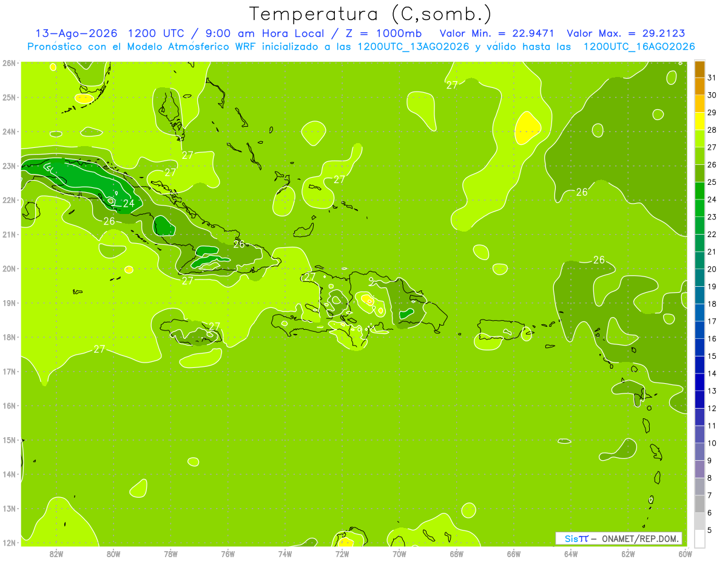Click the yellow swatch between 28 and 29
The width and height of the screenshot is (728, 562).
click(x=699, y=121)
